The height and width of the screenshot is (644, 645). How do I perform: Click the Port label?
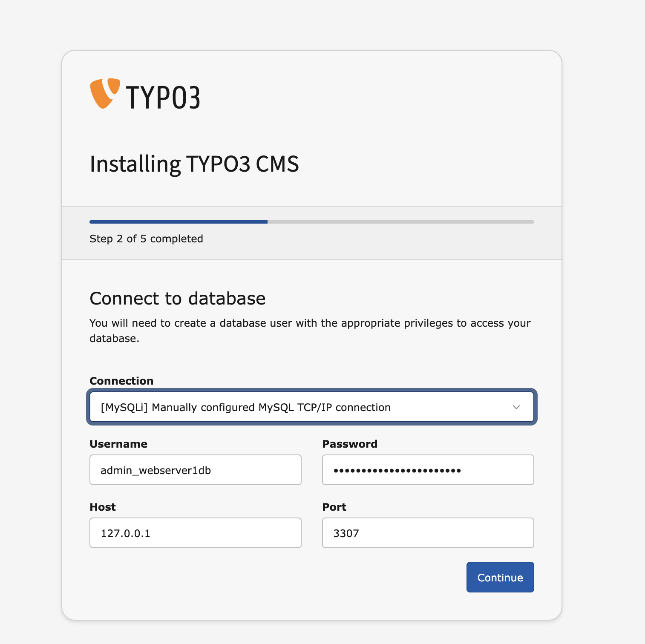coord(334,507)
